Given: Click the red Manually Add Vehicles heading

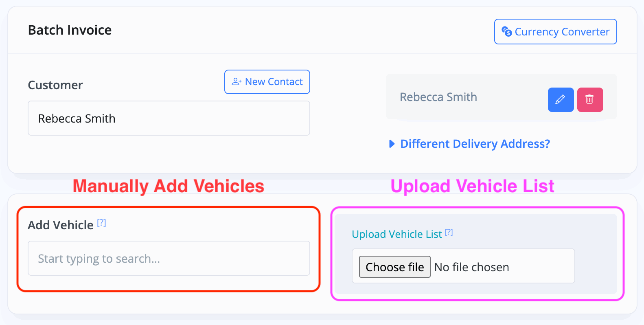Looking at the screenshot, I should pyautogui.click(x=169, y=186).
